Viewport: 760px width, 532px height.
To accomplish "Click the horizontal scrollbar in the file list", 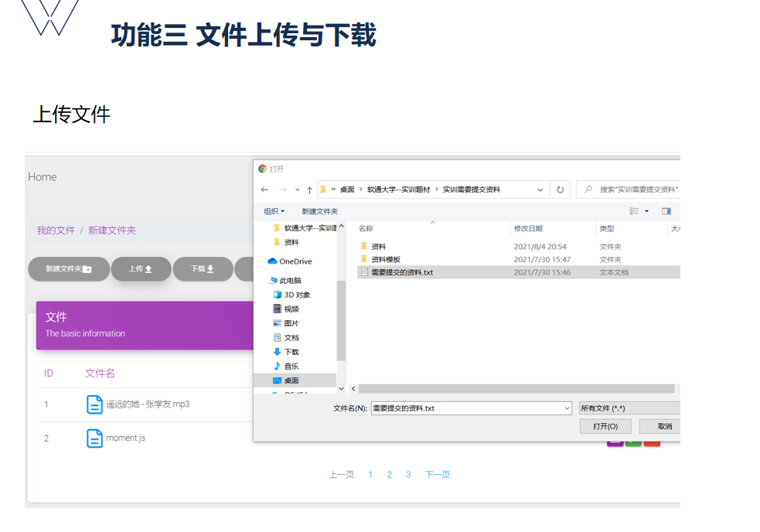I will [x=516, y=389].
